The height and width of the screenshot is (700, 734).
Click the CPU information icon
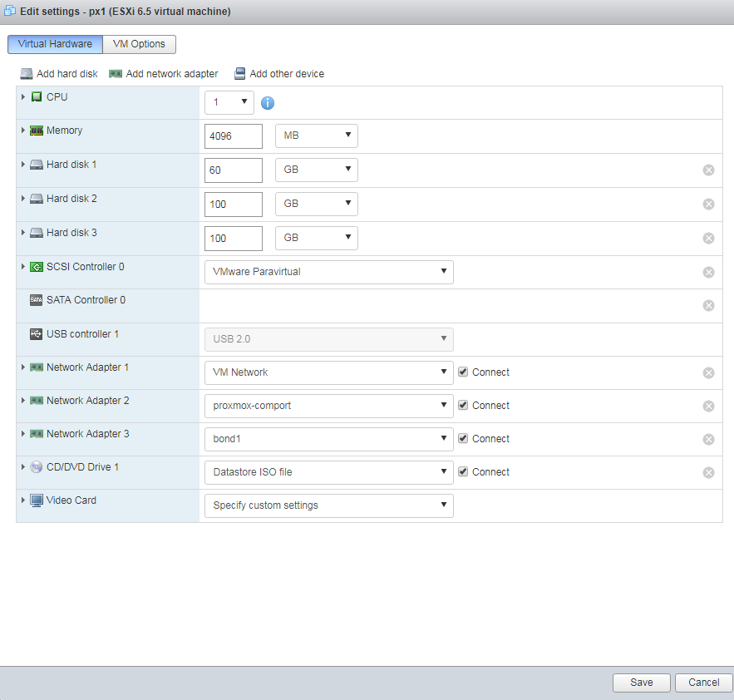pyautogui.click(x=268, y=103)
